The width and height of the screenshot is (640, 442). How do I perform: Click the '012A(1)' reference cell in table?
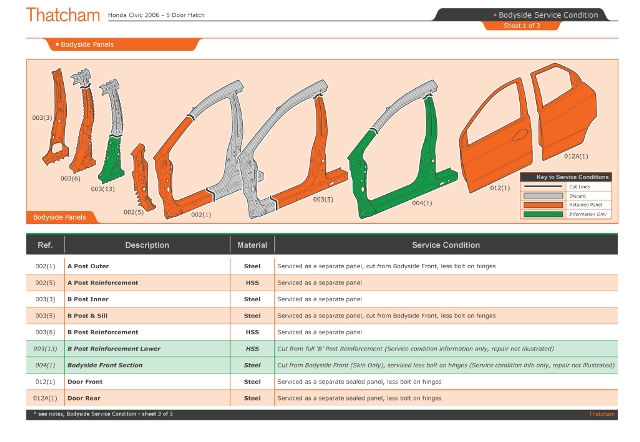(x=45, y=398)
